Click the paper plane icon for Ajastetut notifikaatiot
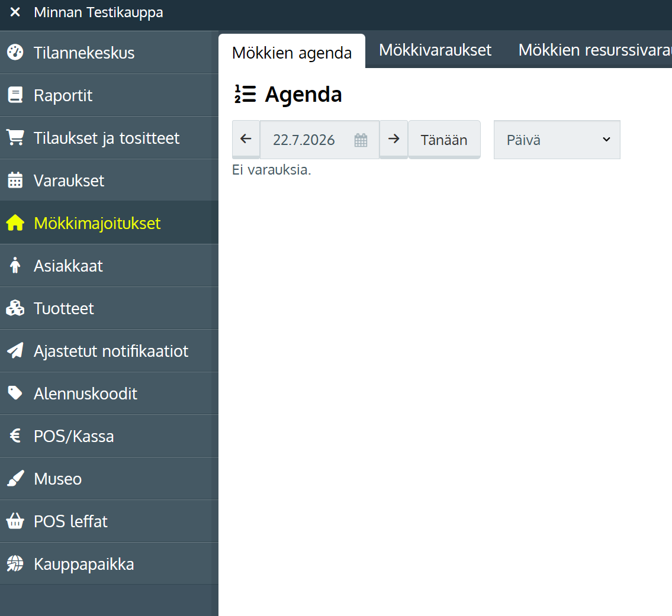The image size is (672, 616). tap(15, 350)
